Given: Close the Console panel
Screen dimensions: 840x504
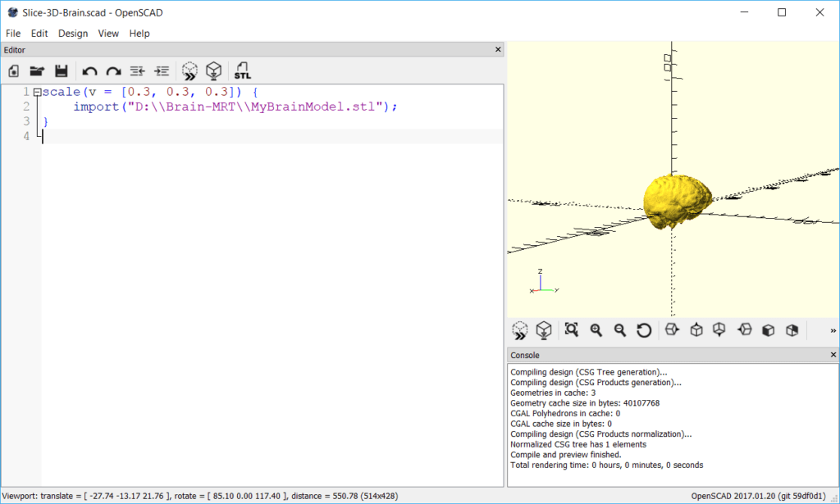Looking at the screenshot, I should click(x=833, y=355).
